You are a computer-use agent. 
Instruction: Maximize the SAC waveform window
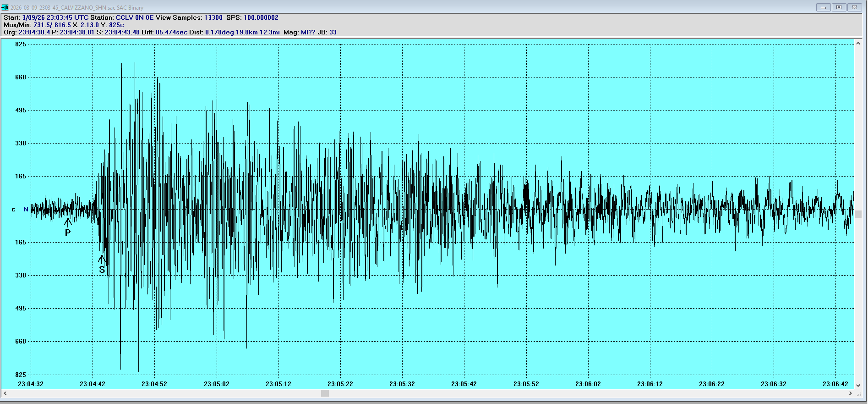(x=839, y=7)
